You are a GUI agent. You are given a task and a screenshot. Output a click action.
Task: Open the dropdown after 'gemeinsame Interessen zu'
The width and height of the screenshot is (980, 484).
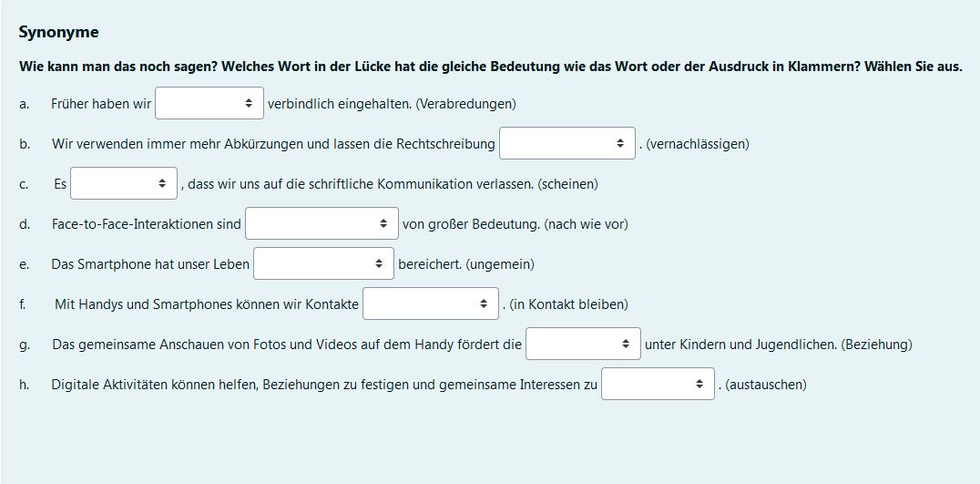(658, 385)
